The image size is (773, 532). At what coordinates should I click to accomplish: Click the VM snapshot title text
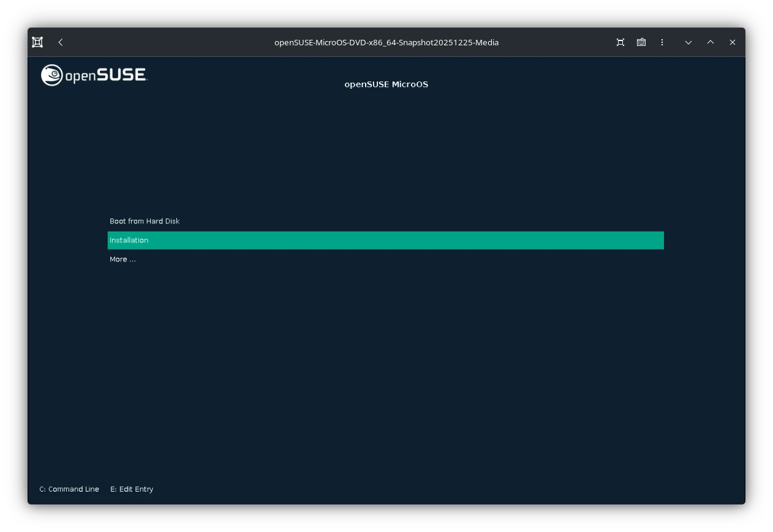click(386, 42)
